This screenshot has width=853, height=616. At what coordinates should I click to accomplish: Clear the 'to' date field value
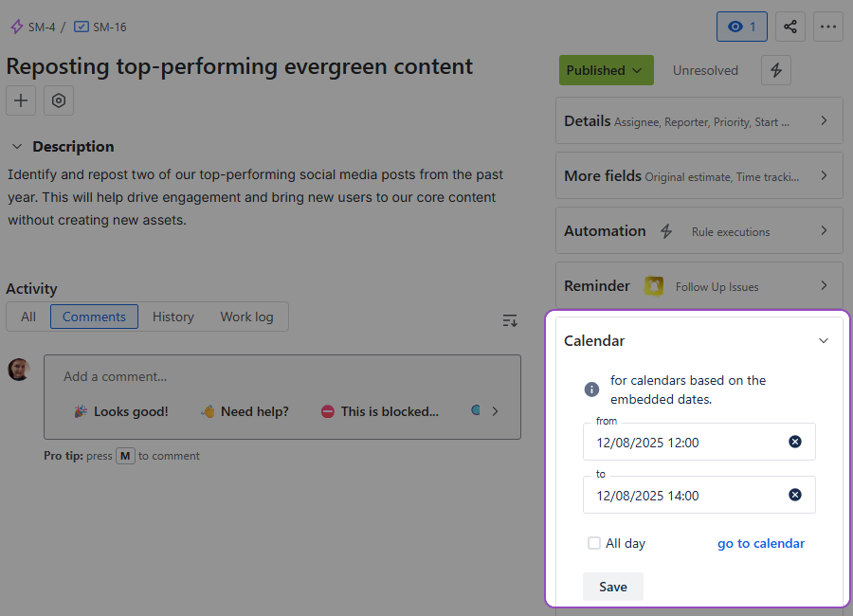795,495
